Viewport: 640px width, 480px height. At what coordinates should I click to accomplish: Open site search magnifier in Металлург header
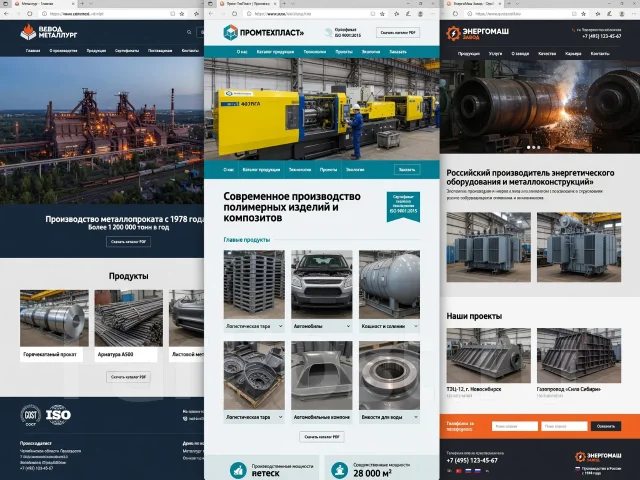(x=189, y=32)
